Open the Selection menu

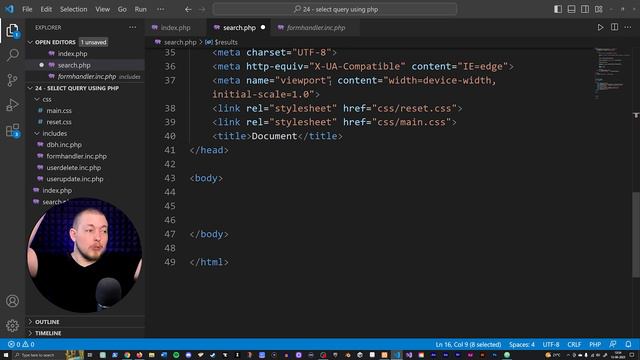click(73, 9)
